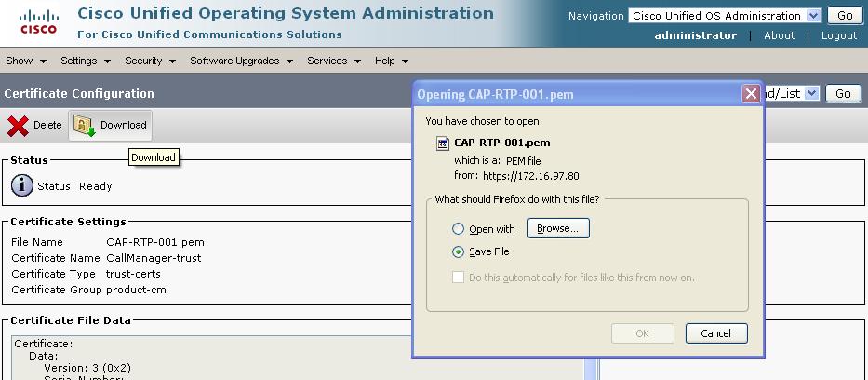
Task: Select the Save File radio button
Action: coord(458,252)
